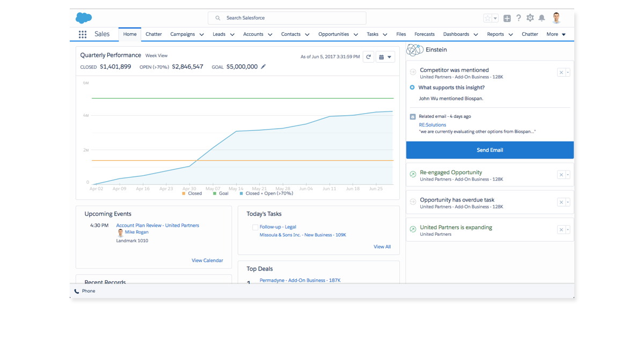
Task: Open the global actions plus icon
Action: pyautogui.click(x=507, y=18)
